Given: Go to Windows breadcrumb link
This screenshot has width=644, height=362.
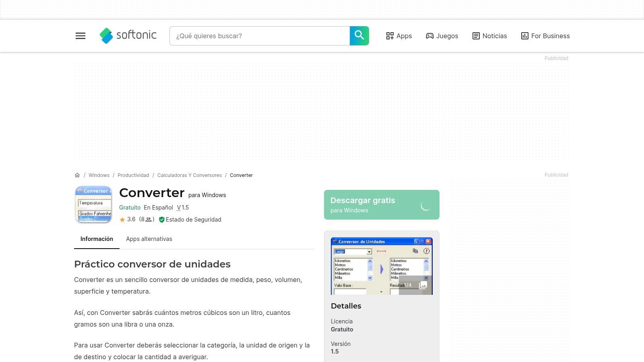Looking at the screenshot, I should pos(99,175).
